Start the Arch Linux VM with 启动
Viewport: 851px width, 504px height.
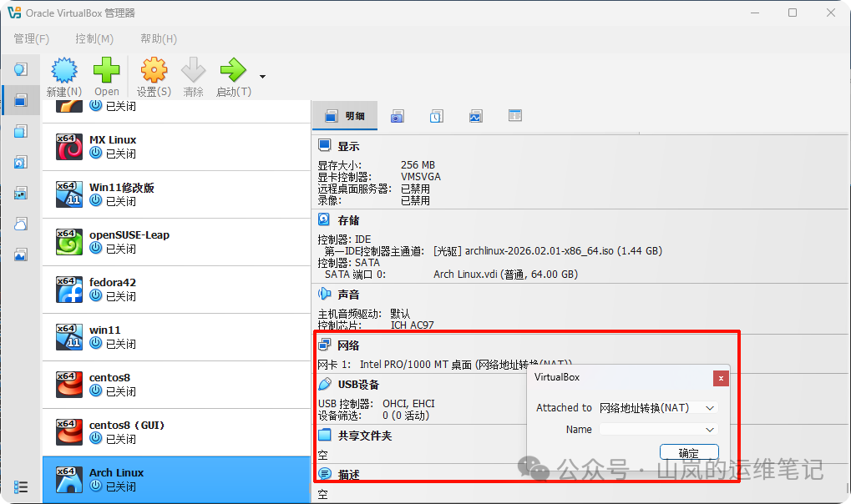pyautogui.click(x=234, y=75)
